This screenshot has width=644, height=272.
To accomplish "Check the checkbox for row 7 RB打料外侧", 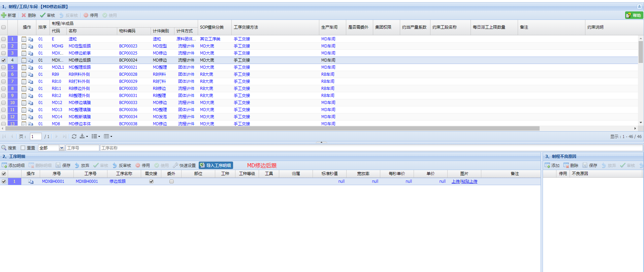I will pos(4,81).
